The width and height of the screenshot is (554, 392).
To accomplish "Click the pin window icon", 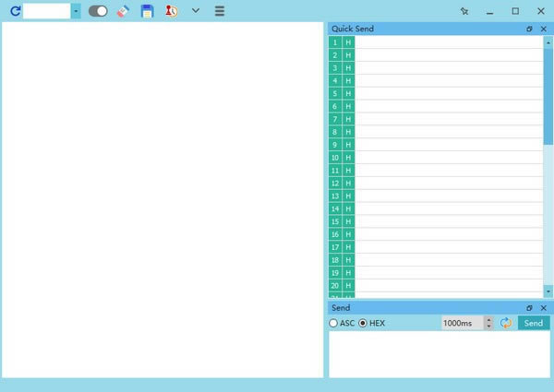I will click(x=464, y=11).
